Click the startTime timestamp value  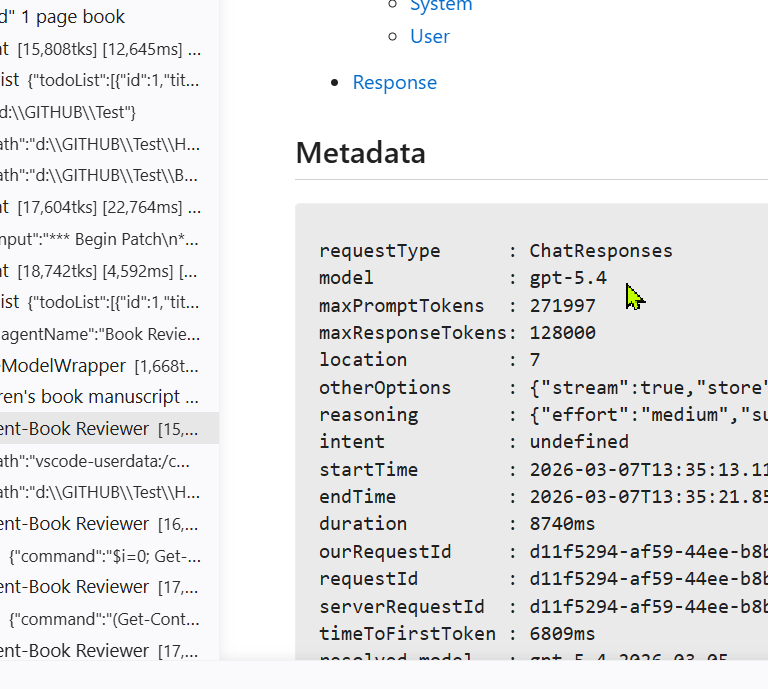click(648, 470)
